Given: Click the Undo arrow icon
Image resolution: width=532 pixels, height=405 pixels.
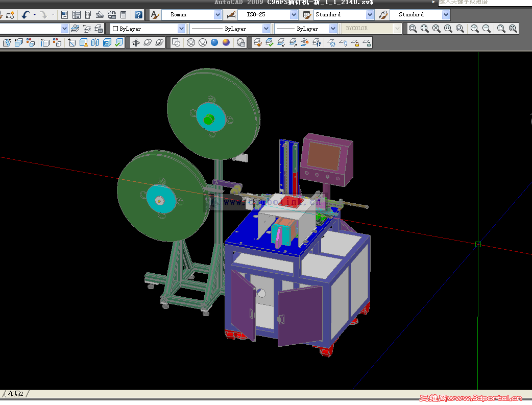Looking at the screenshot, I should pyautogui.click(x=26, y=15).
